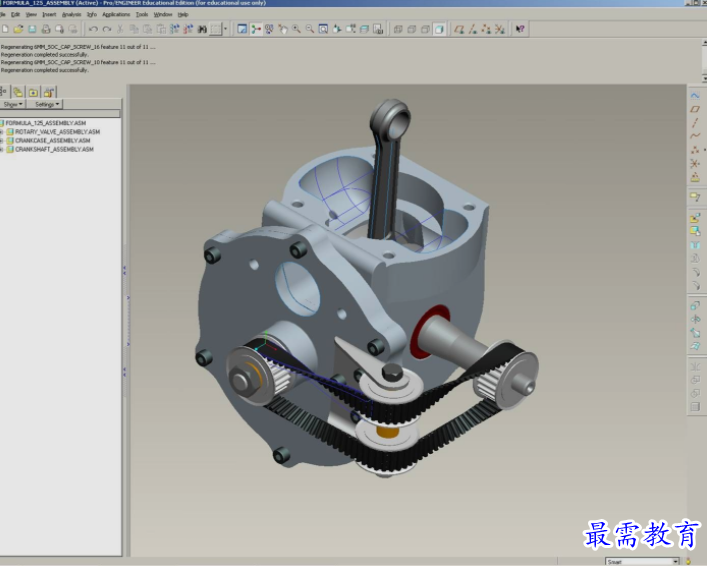707x566 pixels.
Task: Expand ROTARY_VALVE_ASSEMBLY.ASM node
Action: click(x=2, y=132)
